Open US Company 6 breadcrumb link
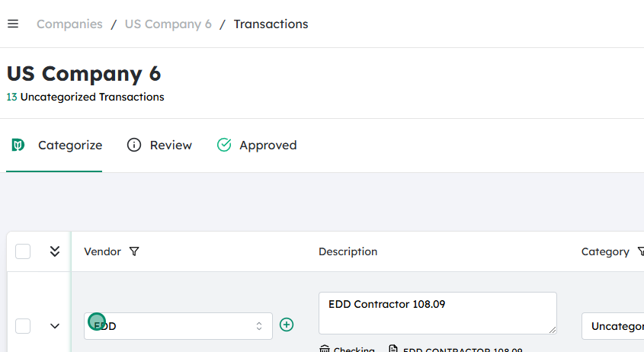644x352 pixels. [x=168, y=24]
